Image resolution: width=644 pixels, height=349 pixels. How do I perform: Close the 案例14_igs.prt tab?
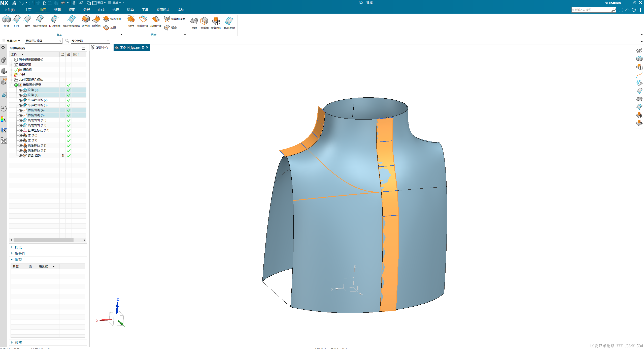point(147,48)
